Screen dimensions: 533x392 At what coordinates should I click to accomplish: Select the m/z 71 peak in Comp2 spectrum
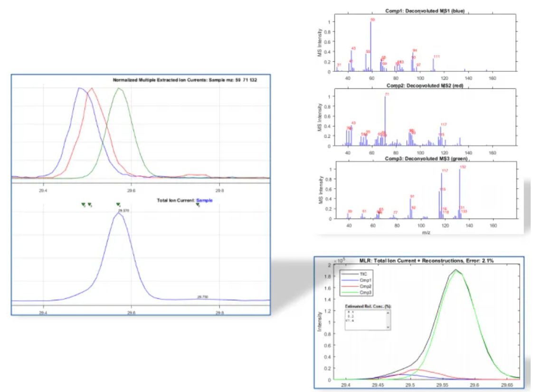click(385, 119)
